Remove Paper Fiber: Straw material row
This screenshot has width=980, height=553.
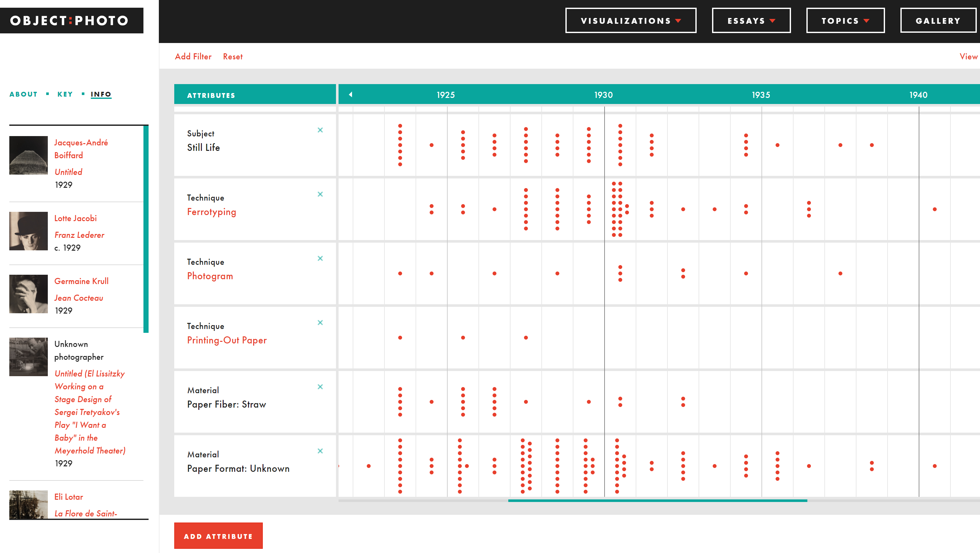point(320,387)
